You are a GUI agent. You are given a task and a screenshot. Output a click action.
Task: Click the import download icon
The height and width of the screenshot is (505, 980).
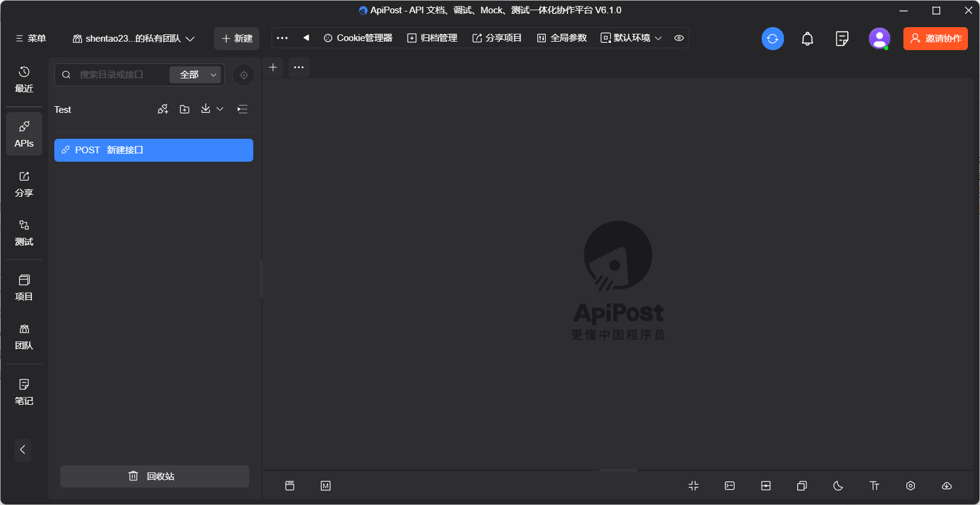click(206, 109)
